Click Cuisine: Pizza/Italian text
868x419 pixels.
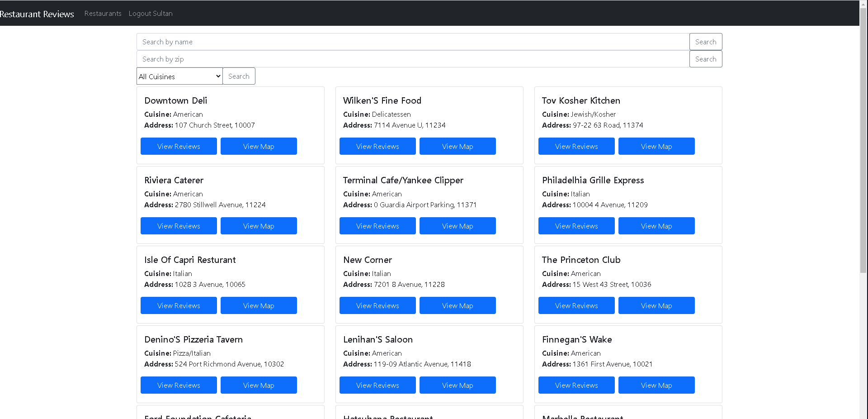pos(177,353)
